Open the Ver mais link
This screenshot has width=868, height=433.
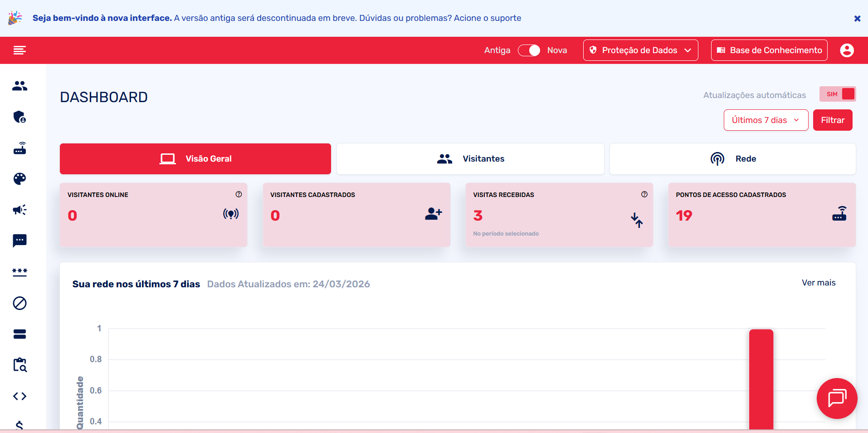pos(818,283)
